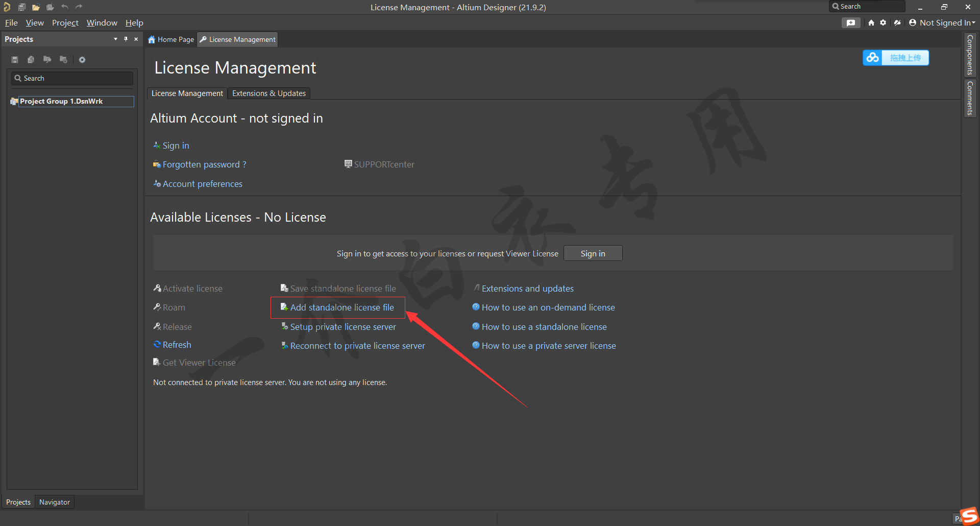The image size is (980, 526).
Task: Click Release license option
Action: (x=177, y=327)
